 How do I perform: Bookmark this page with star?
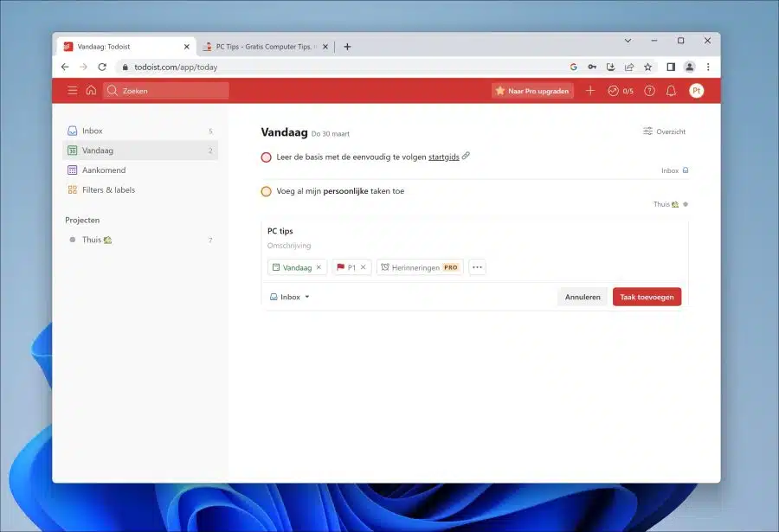(647, 67)
